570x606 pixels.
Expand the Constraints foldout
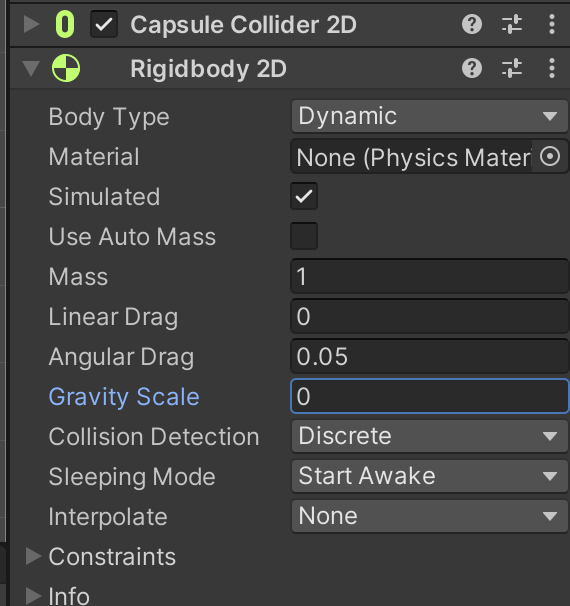[33, 557]
